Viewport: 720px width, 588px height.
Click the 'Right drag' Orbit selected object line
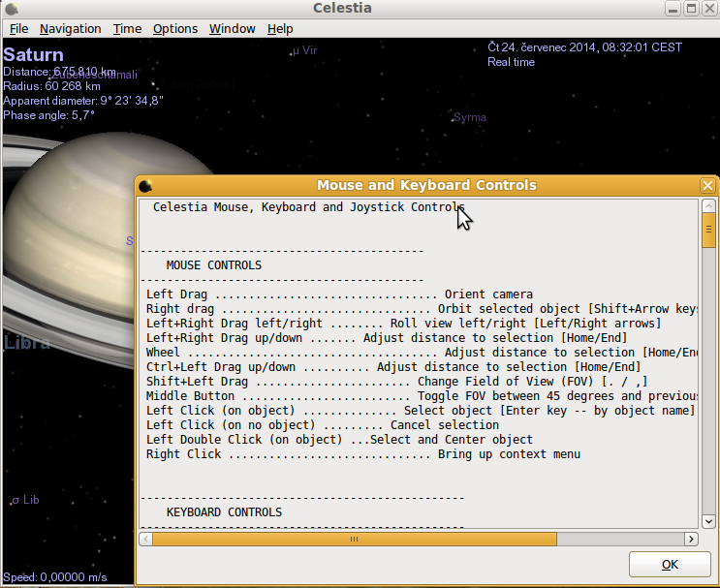point(422,309)
